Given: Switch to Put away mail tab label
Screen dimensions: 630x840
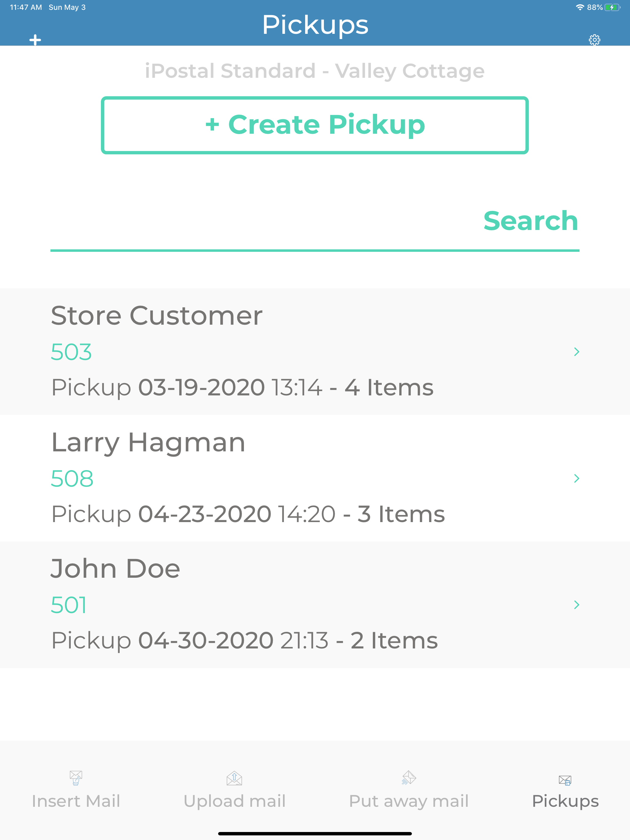Looking at the screenshot, I should pyautogui.click(x=409, y=801).
